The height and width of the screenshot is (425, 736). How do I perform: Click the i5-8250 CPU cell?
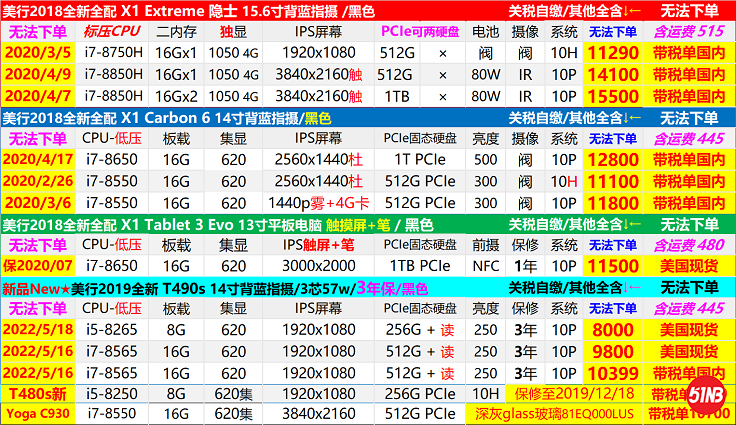tap(112, 394)
